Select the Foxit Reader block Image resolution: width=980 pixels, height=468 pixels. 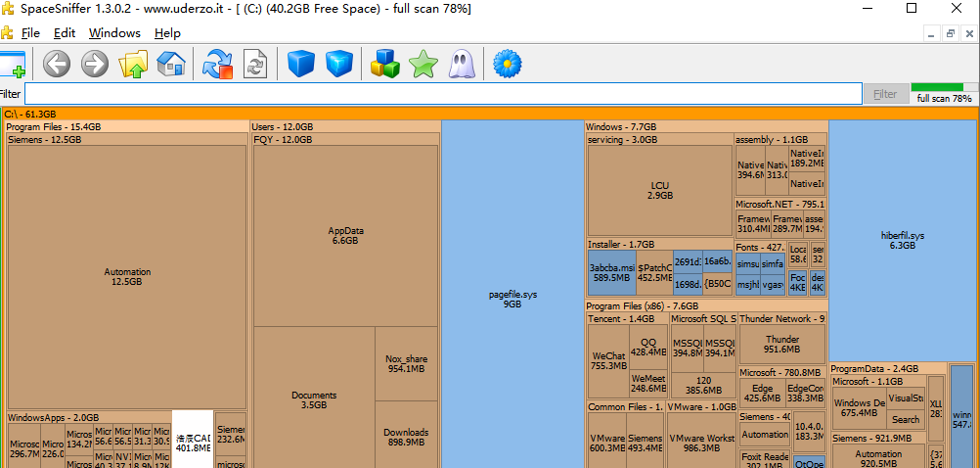point(763,458)
